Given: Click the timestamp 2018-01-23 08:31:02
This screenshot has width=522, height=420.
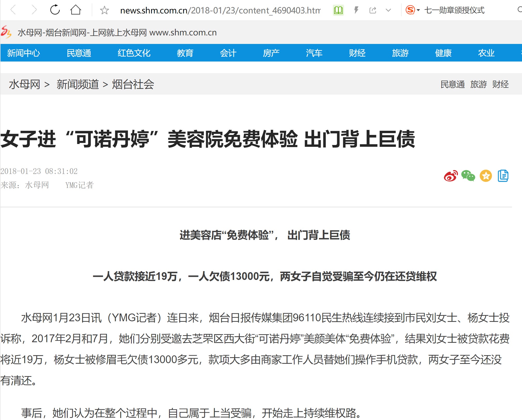Looking at the screenshot, I should coord(39,171).
